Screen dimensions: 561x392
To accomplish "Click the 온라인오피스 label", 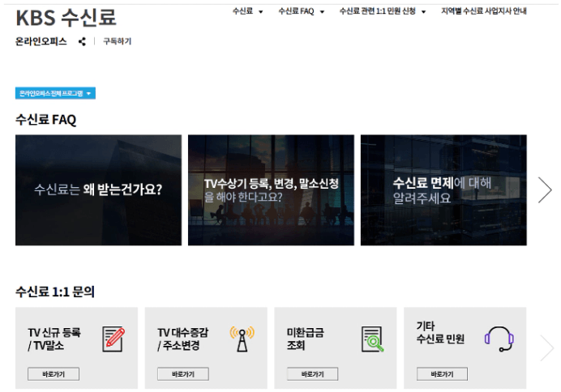I will (41, 41).
